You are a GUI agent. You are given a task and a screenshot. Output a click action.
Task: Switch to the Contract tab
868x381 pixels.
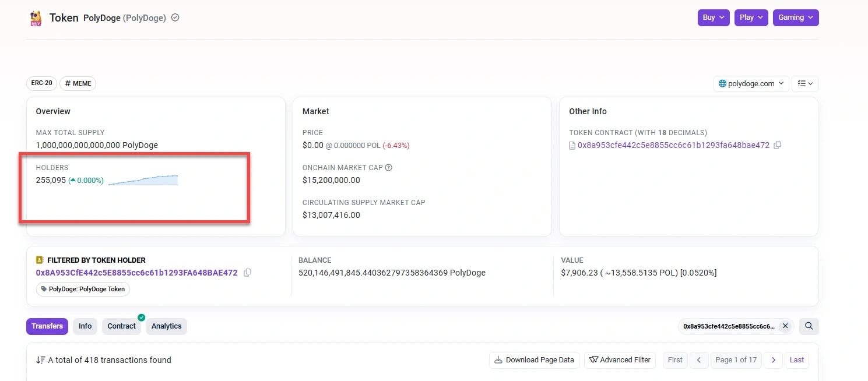121,326
